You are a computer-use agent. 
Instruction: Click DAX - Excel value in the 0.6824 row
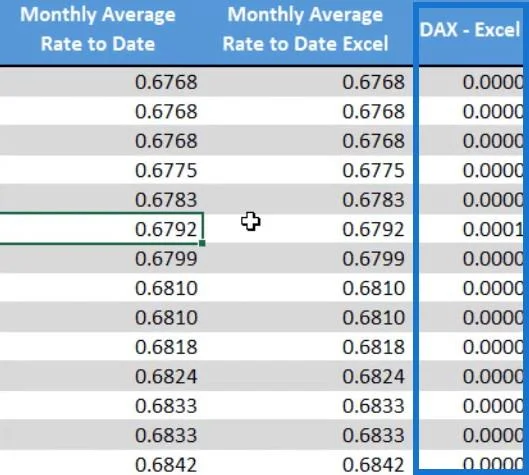coord(493,376)
